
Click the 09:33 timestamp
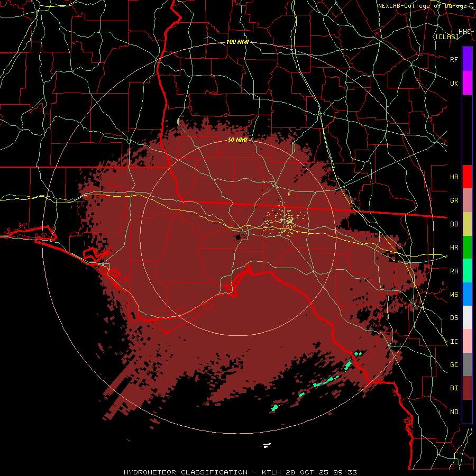pyautogui.click(x=345, y=472)
